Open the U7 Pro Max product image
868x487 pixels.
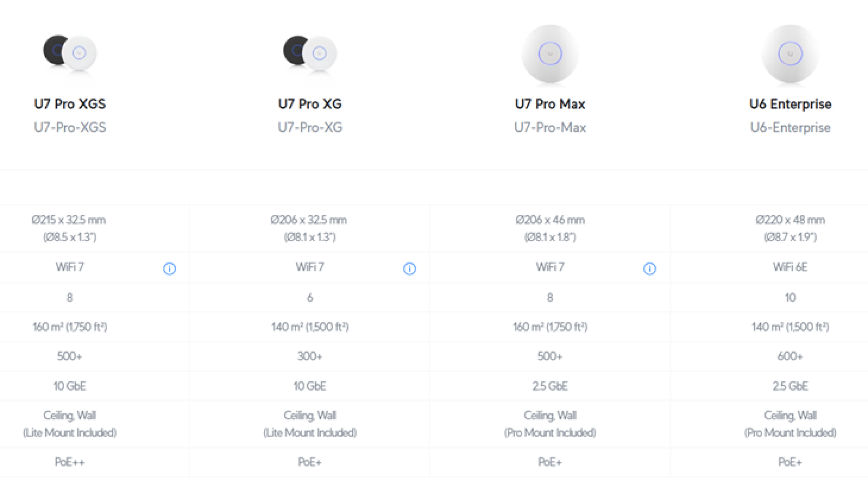[550, 54]
